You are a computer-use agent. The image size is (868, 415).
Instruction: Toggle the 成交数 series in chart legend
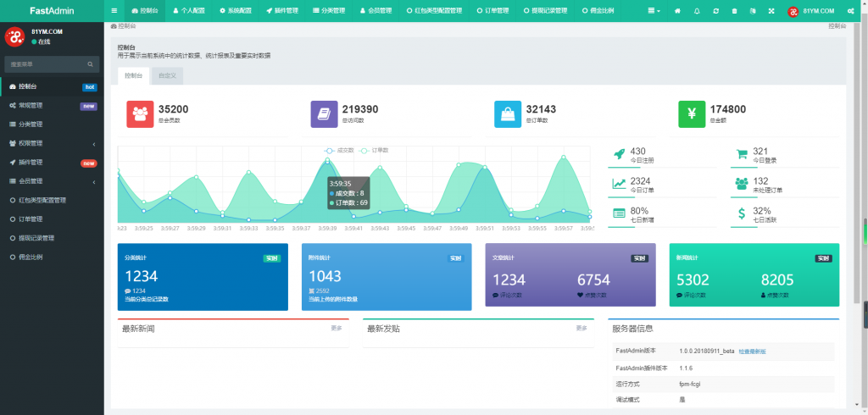341,150
